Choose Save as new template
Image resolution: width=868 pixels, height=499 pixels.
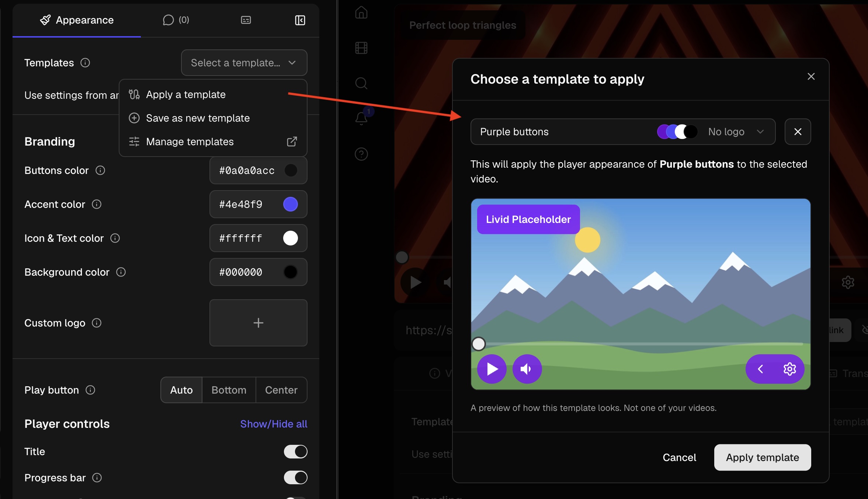point(213,118)
